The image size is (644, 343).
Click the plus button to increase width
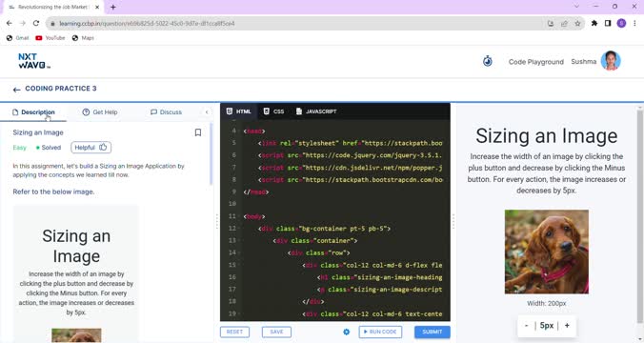tap(567, 325)
